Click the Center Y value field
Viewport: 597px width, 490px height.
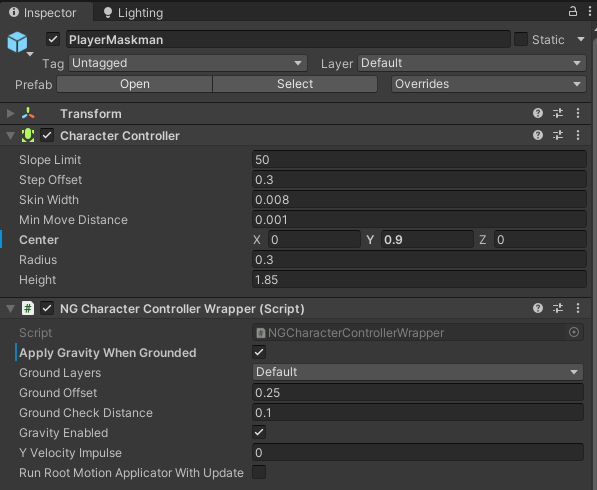pos(427,239)
